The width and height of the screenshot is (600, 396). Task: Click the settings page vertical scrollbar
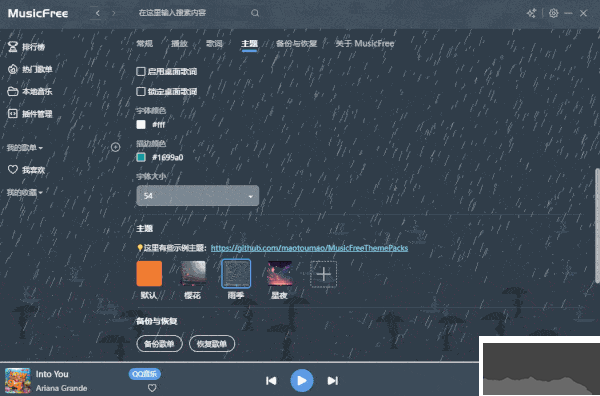pyautogui.click(x=597, y=226)
